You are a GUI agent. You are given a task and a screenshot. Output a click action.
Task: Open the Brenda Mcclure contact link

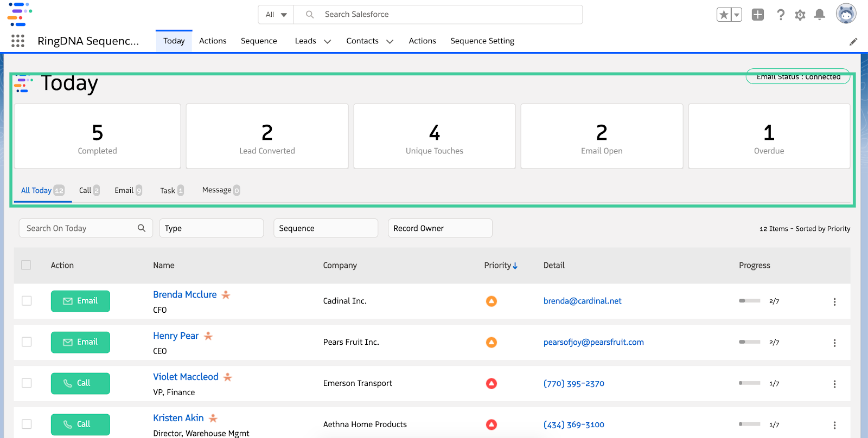coord(185,294)
